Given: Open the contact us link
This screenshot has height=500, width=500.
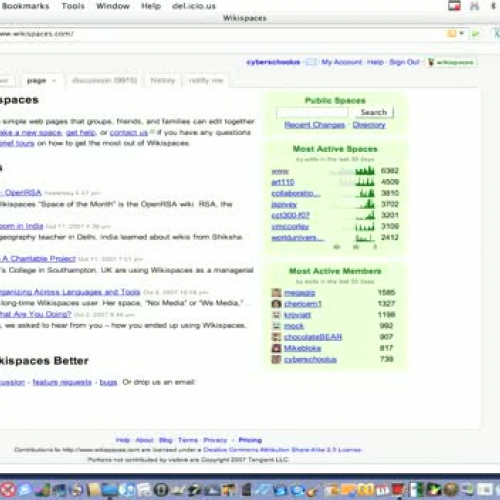Looking at the screenshot, I should point(129,133).
